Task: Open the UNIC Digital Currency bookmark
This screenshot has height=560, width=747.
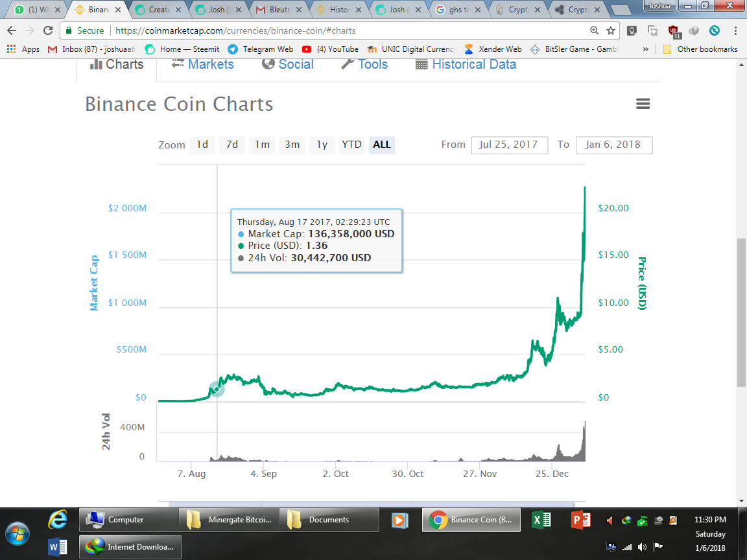Action: click(x=411, y=49)
